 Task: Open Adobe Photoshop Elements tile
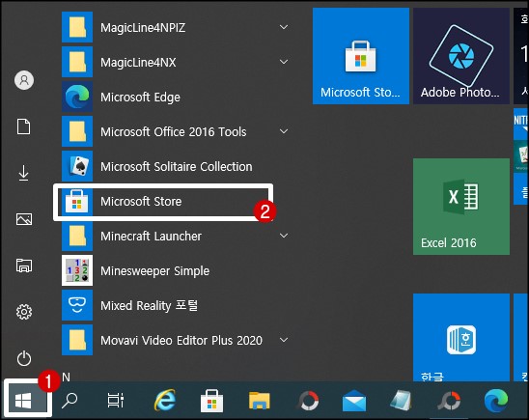(x=461, y=56)
